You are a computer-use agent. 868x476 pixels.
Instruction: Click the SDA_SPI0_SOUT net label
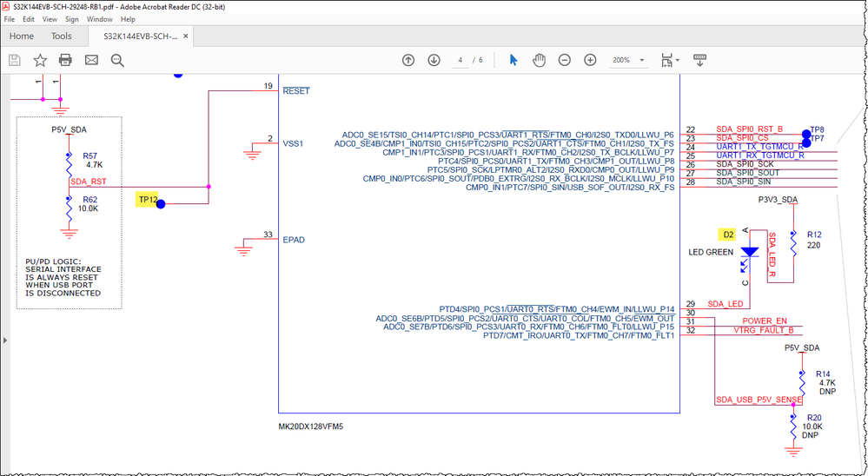pyautogui.click(x=748, y=173)
